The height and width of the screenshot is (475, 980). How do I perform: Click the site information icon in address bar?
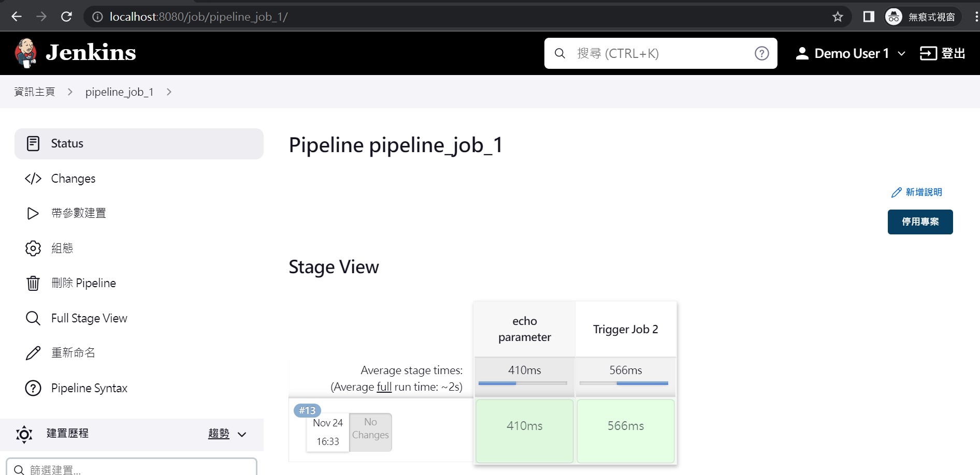(x=97, y=17)
